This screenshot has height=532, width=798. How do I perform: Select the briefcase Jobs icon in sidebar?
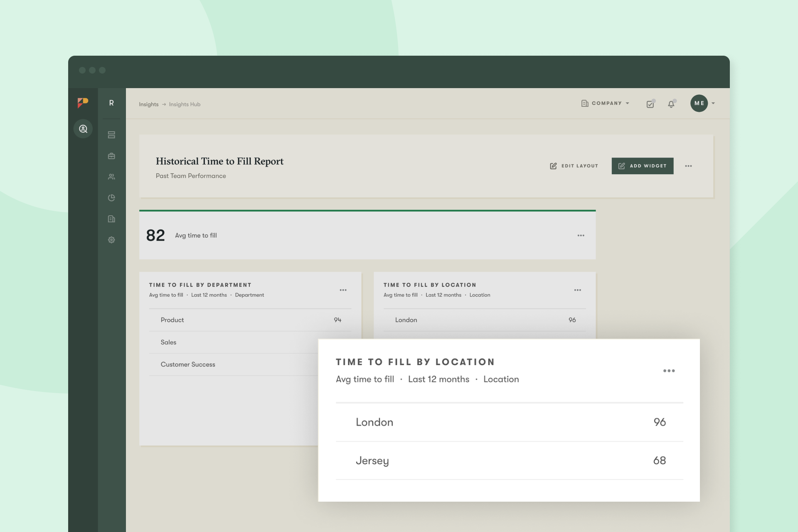pos(111,156)
